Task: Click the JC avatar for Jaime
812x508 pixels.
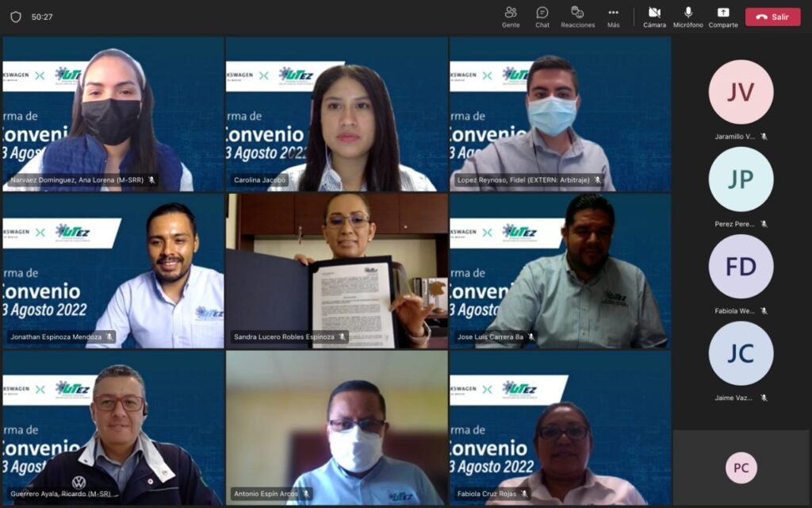Action: pos(741,353)
